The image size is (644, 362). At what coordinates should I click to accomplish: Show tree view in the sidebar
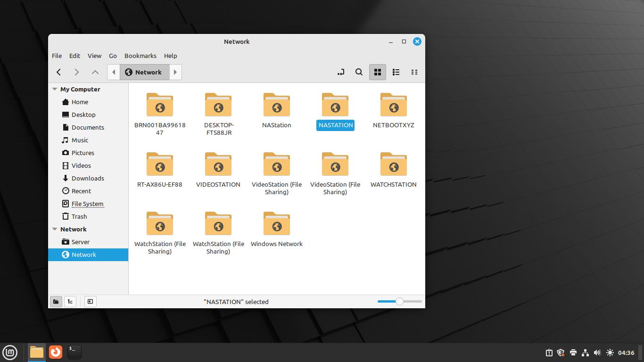(70, 302)
